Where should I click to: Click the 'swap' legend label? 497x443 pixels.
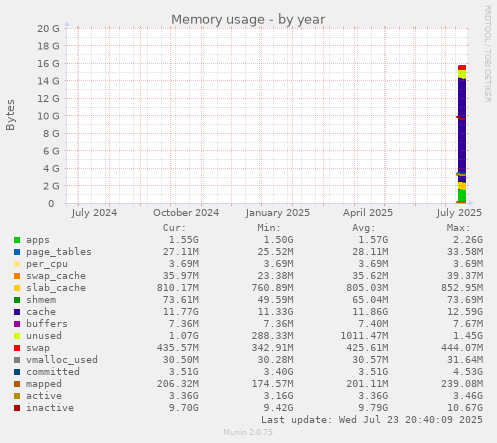[38, 348]
